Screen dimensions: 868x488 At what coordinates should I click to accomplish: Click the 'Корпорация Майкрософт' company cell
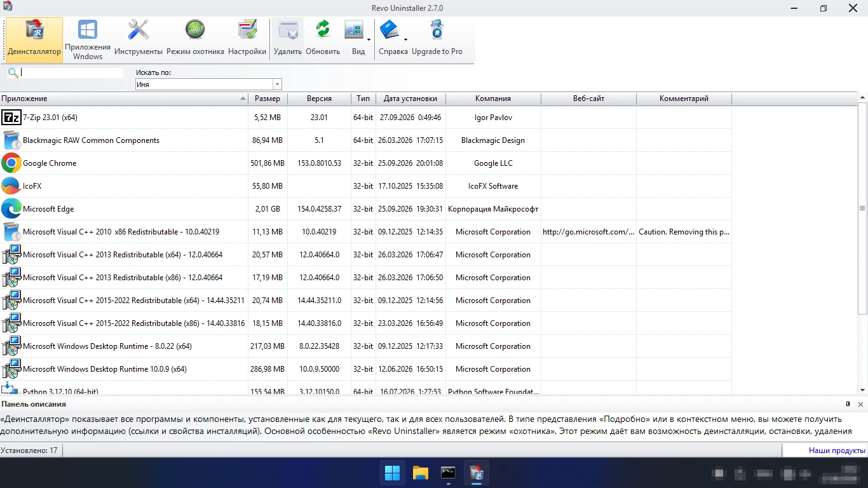(x=493, y=209)
